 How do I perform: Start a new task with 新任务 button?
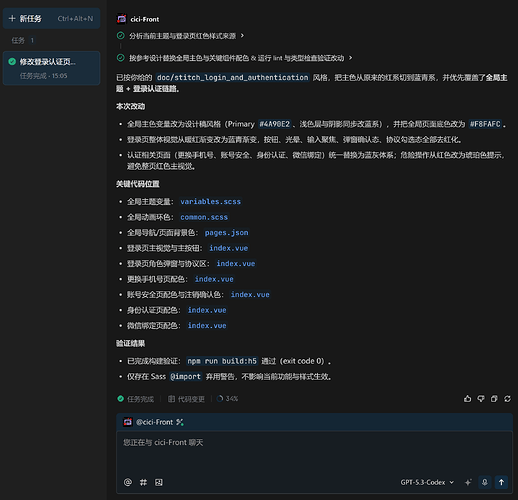point(51,19)
